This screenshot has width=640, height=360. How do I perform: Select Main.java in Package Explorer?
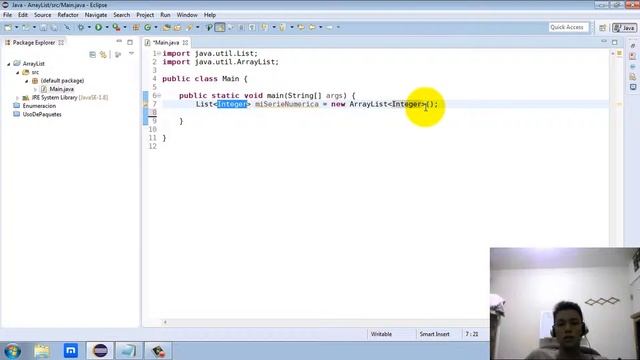[x=62, y=89]
